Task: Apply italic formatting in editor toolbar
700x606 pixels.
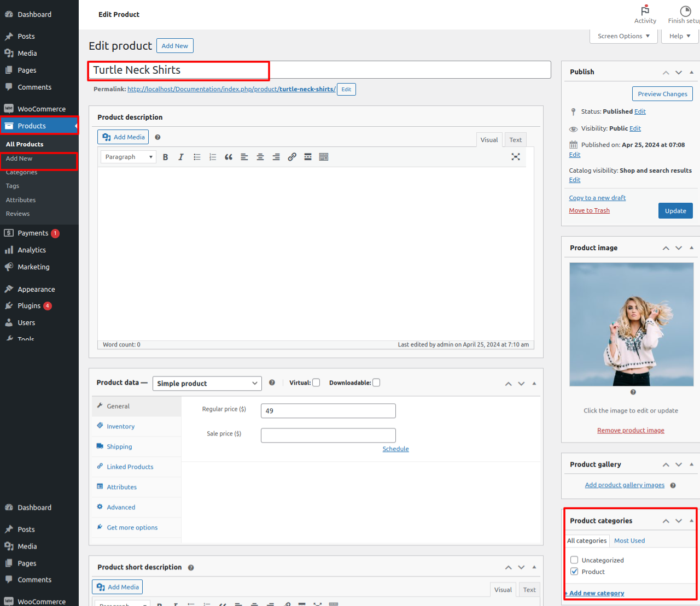Action: click(x=181, y=157)
